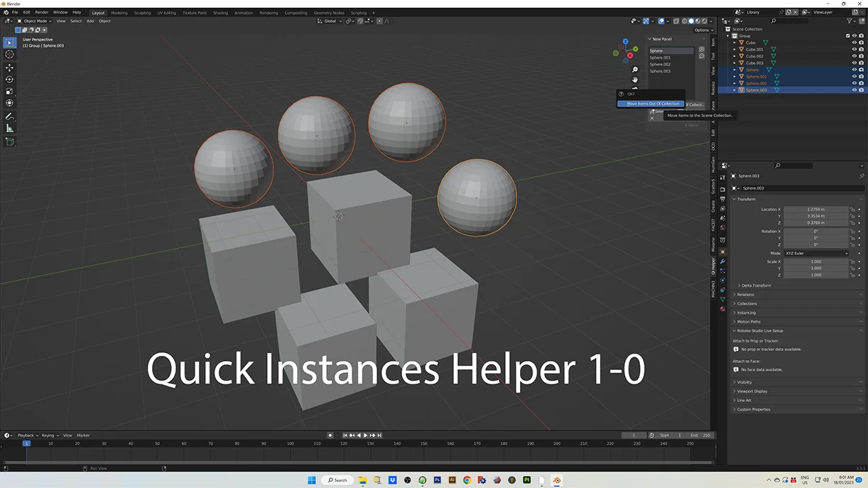Open rotation Mode XYZ Euler dropdown
Image resolution: width=868 pixels, height=488 pixels.
click(x=815, y=254)
